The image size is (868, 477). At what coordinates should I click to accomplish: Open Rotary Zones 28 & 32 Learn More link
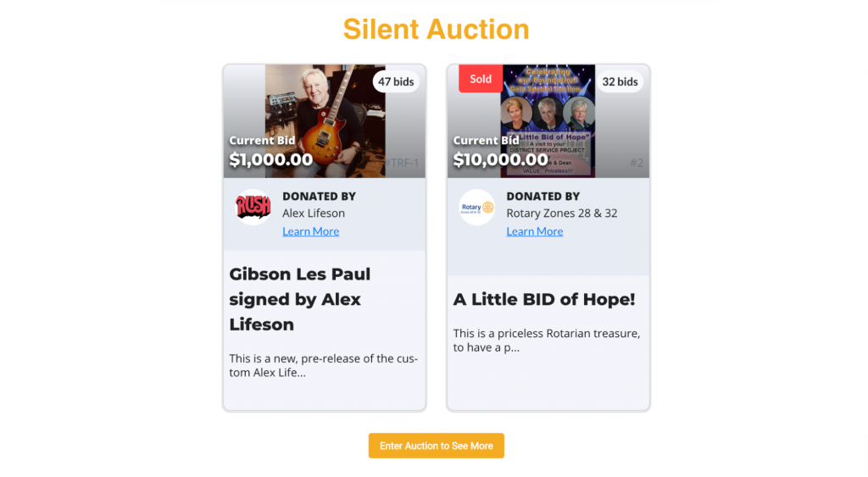click(535, 231)
